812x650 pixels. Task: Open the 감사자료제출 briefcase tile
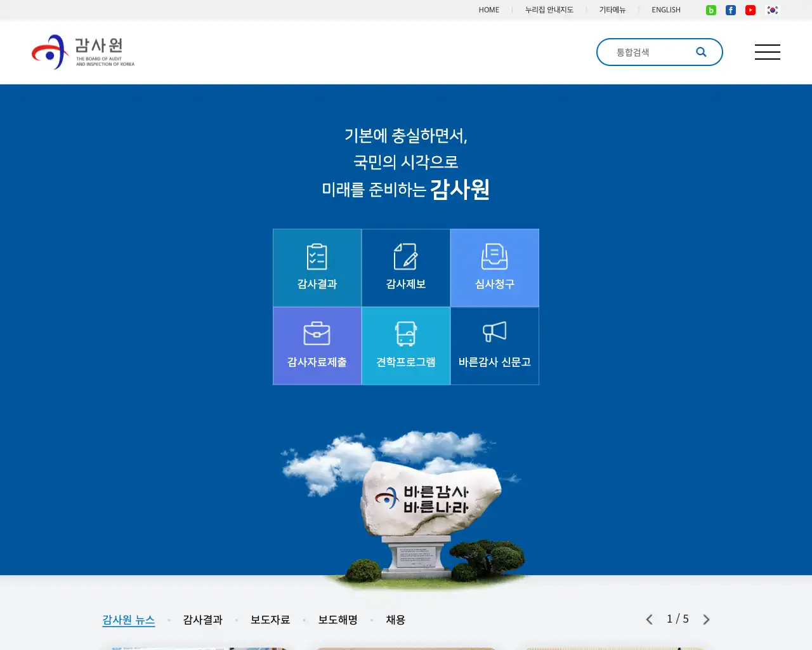point(317,346)
